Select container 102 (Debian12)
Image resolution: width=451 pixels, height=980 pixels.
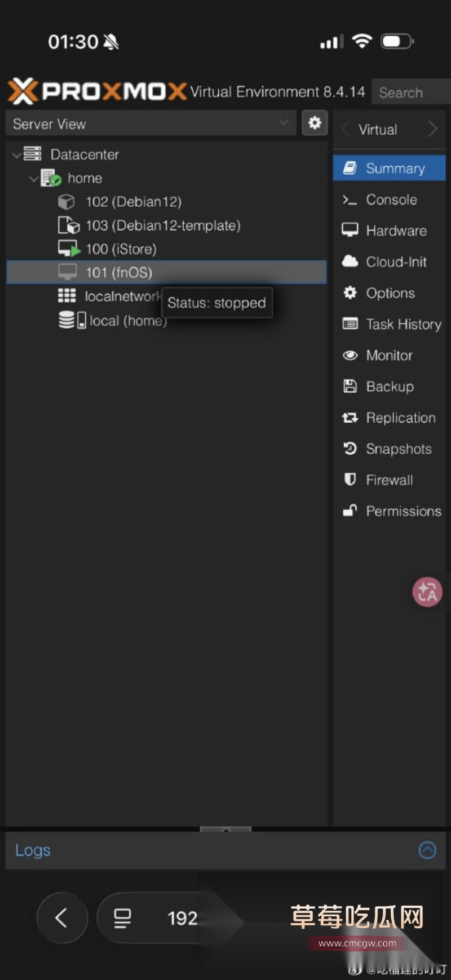133,202
